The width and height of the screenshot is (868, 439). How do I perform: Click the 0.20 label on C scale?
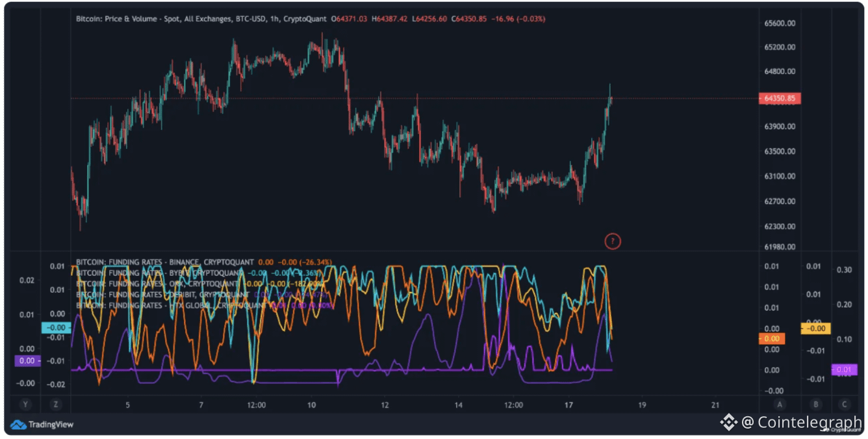844,304
